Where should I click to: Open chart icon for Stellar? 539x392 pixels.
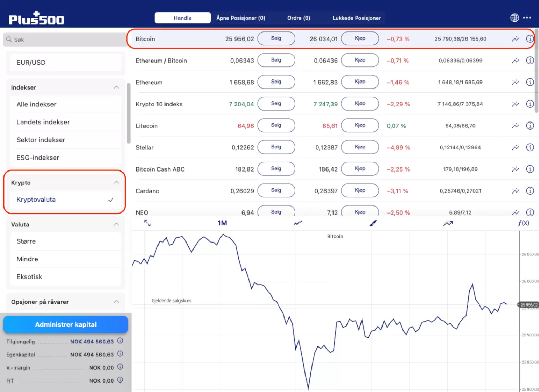(515, 147)
